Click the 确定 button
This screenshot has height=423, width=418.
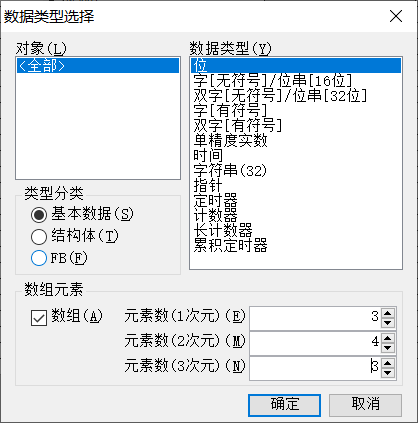point(284,405)
